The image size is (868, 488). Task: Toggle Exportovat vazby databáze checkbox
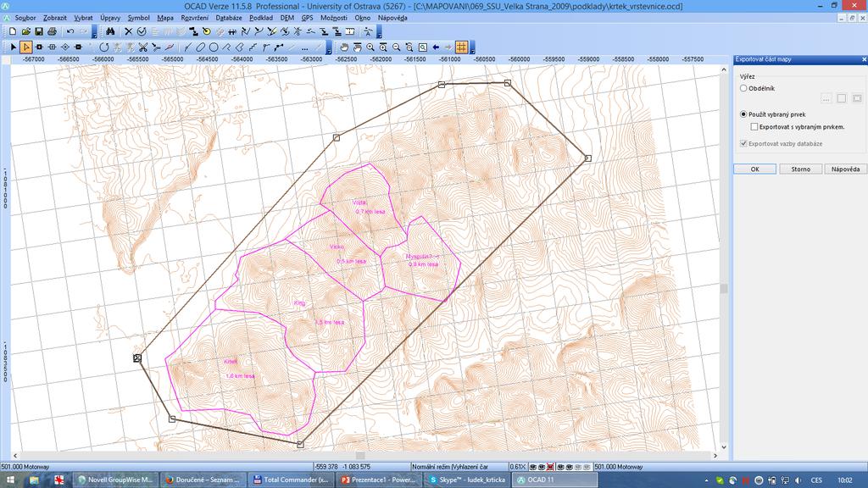(x=743, y=143)
